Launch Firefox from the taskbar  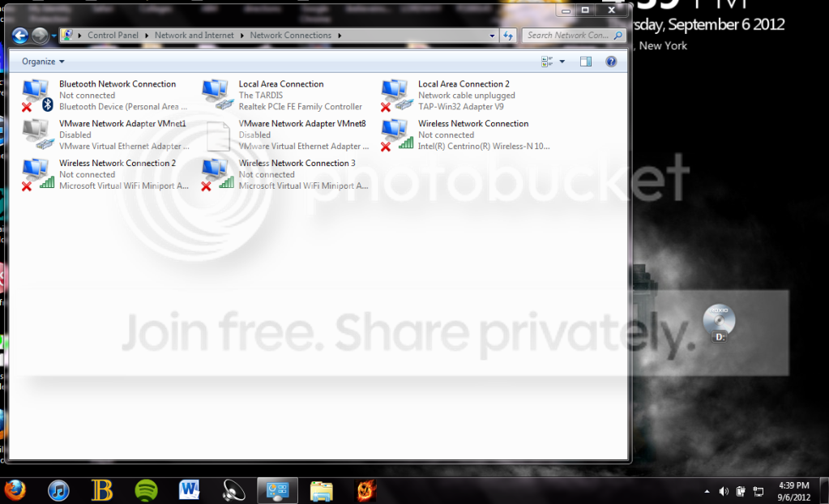(15, 490)
